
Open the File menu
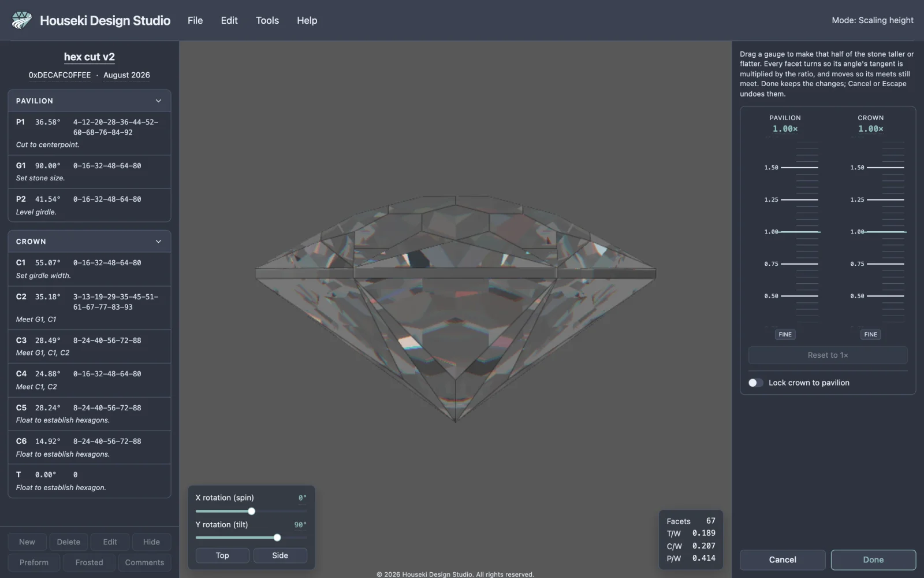tap(195, 20)
